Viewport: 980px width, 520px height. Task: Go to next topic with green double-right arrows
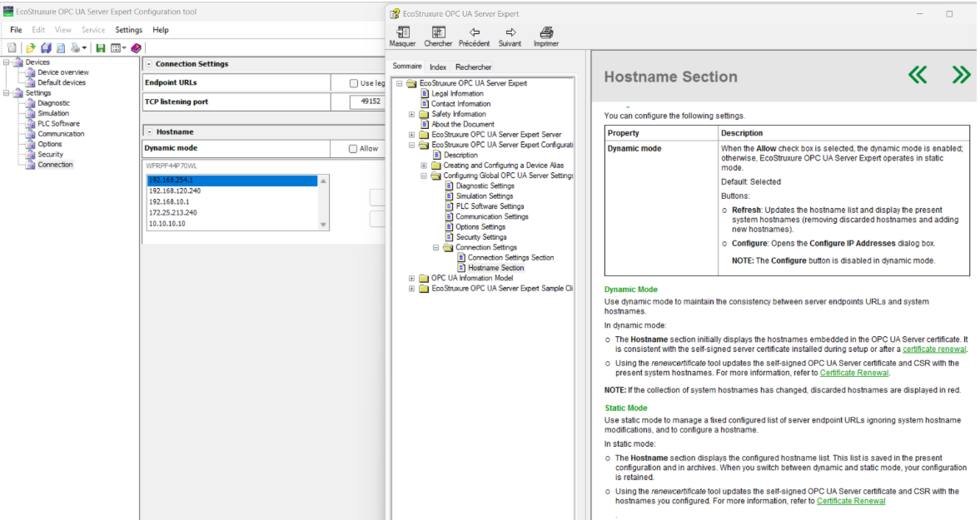[961, 76]
